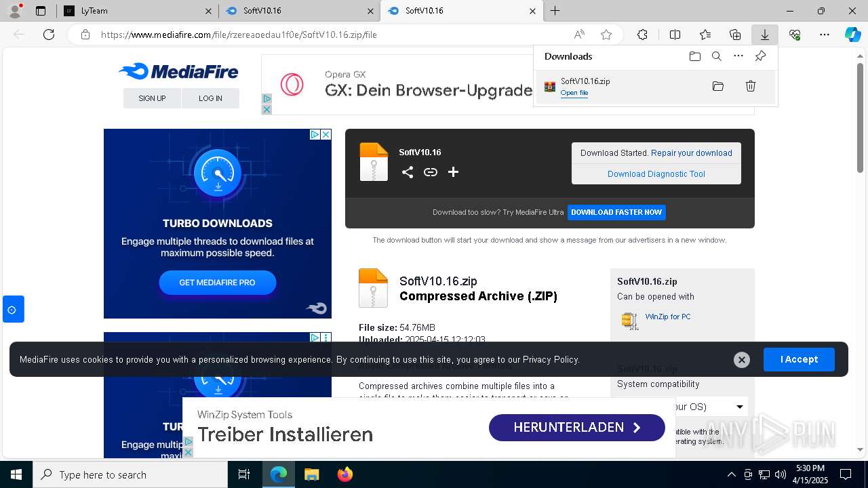Image resolution: width=868 pixels, height=488 pixels.
Task: Click DOWNLOAD FASTER NOW button
Action: point(616,212)
